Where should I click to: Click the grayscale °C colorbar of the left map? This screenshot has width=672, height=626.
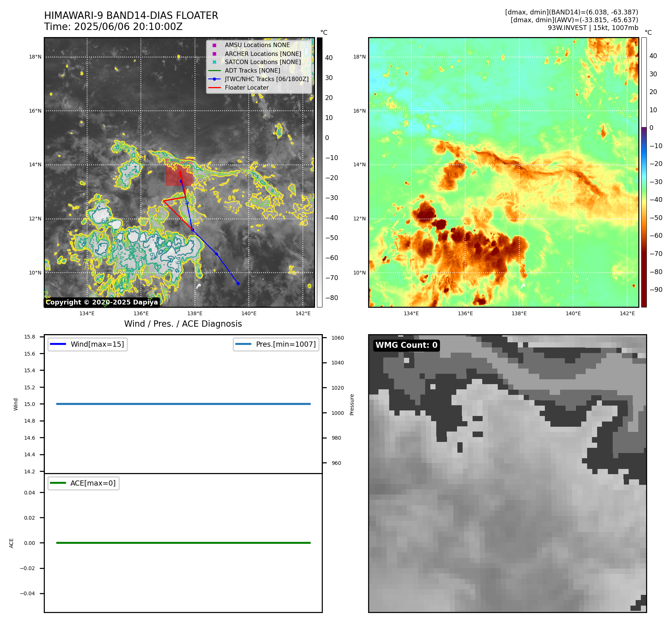tap(320, 172)
